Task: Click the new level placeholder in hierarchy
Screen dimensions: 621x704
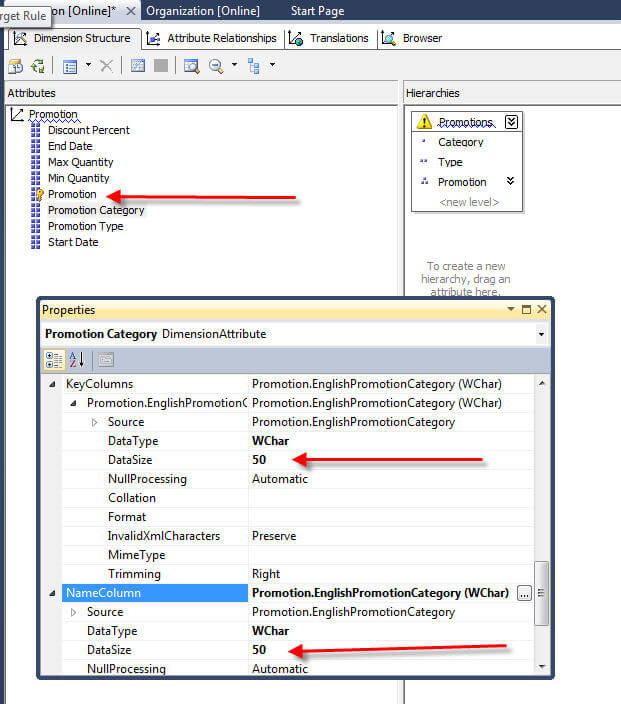Action: pos(468,202)
